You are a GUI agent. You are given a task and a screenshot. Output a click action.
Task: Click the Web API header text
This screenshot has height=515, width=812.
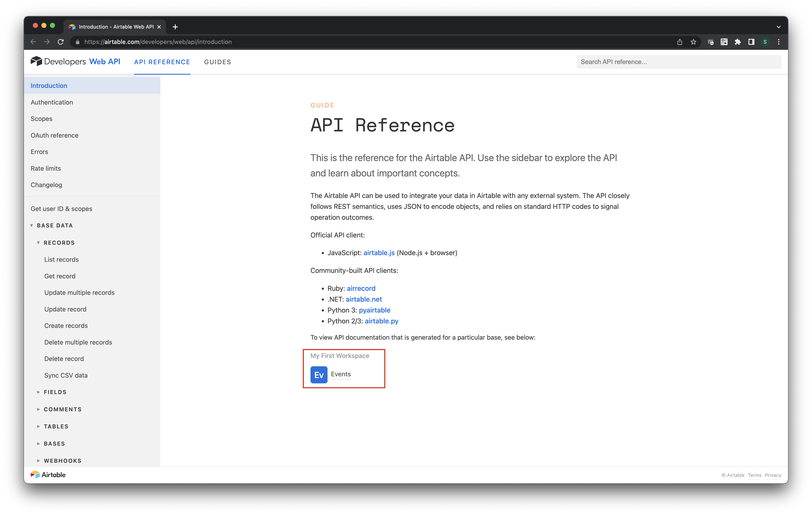coord(104,61)
